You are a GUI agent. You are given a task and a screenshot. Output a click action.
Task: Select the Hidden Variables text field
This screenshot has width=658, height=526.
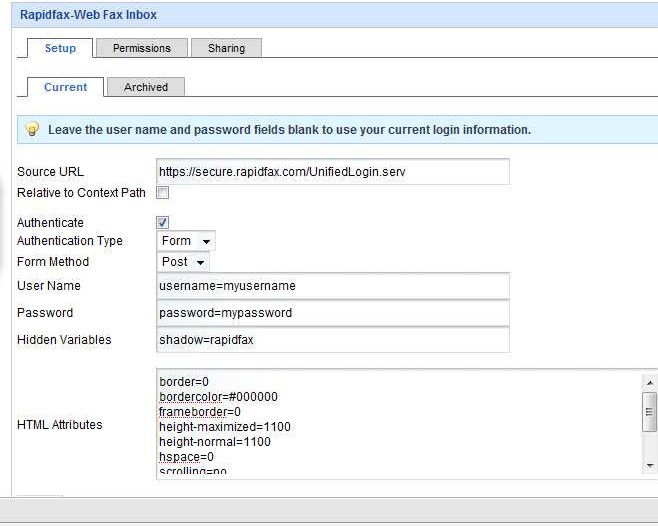[333, 340]
